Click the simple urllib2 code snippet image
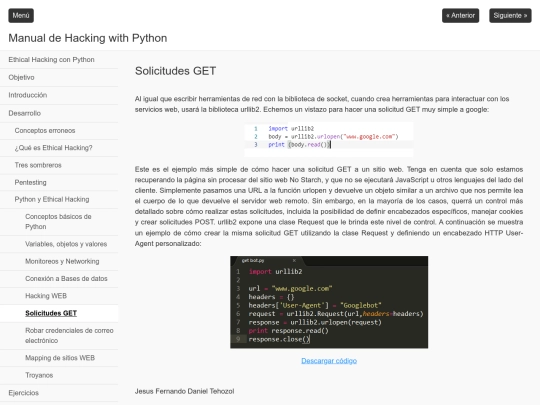Image resolution: width=540 pixels, height=405 pixels. [329, 139]
